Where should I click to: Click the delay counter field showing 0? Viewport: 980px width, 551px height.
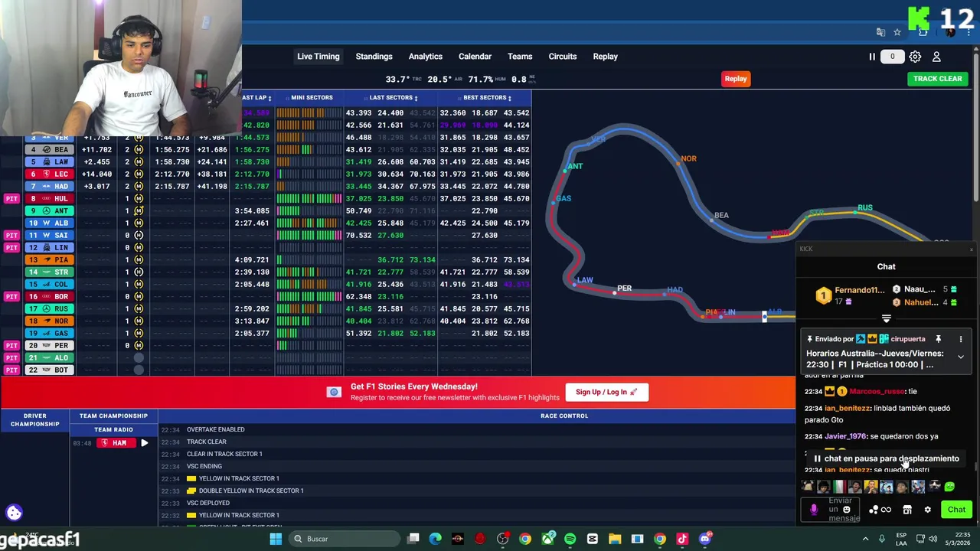point(892,57)
